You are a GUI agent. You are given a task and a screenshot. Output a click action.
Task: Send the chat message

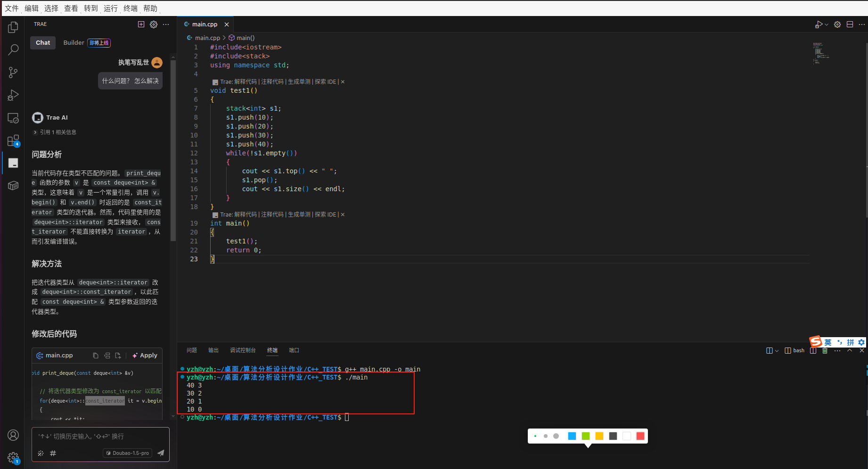point(161,453)
